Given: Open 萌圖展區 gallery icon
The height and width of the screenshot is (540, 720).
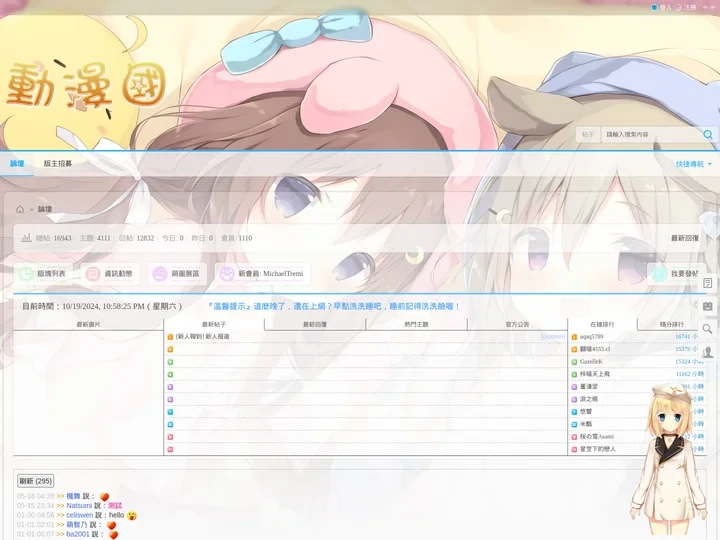Looking at the screenshot, I should click(x=159, y=273).
